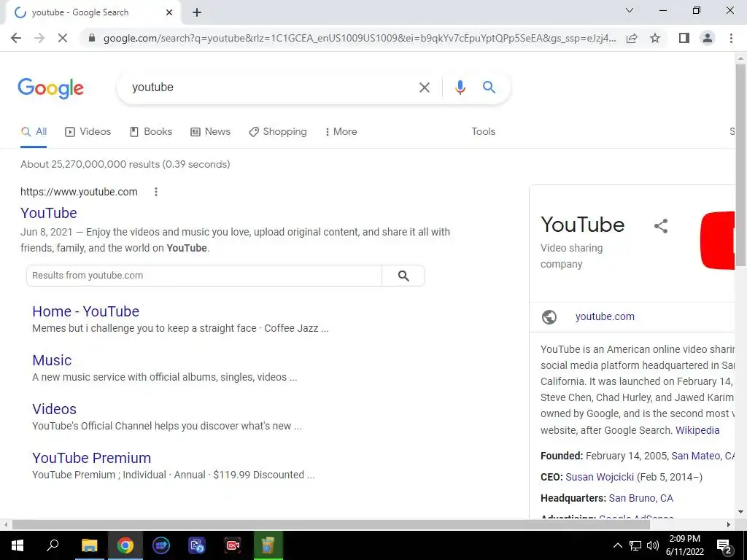Open the YouTube Premium sitelink

point(91,458)
